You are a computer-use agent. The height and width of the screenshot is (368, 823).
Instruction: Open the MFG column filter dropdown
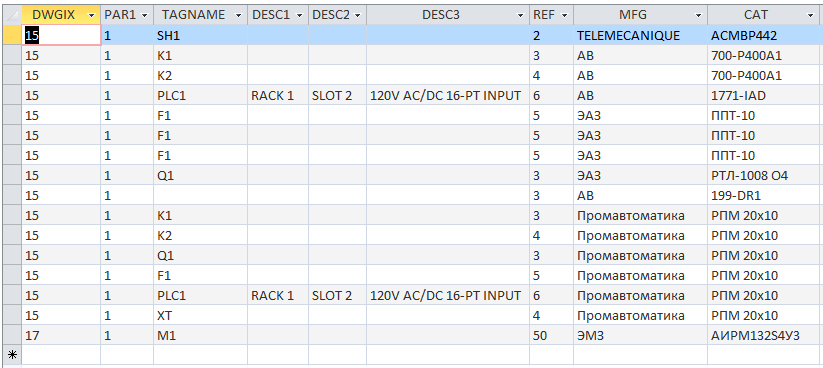coord(698,16)
